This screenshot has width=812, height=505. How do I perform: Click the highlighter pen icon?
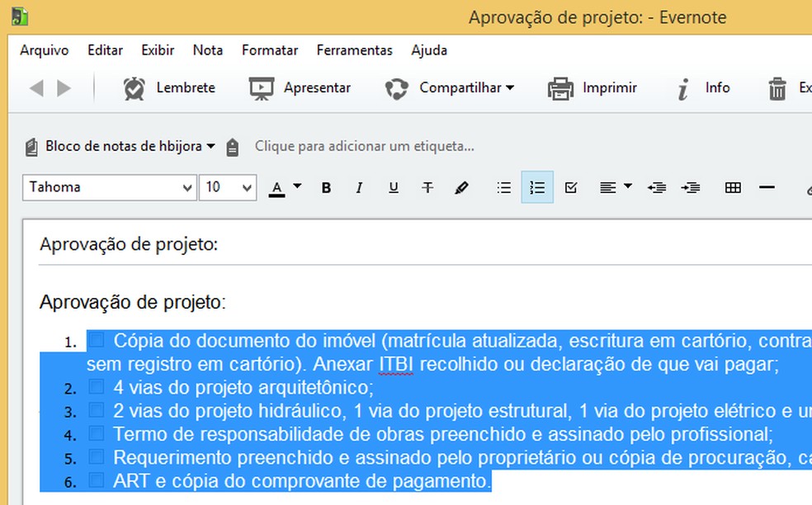[x=462, y=187]
